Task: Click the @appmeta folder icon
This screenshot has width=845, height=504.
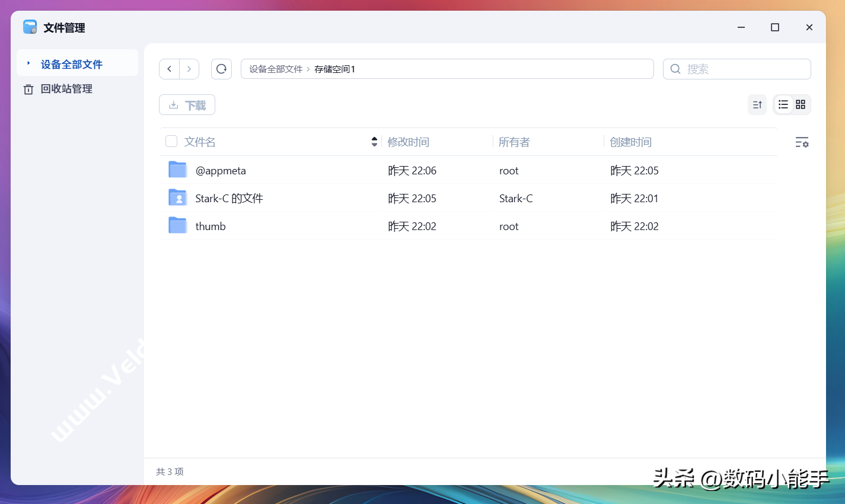Action: [178, 170]
